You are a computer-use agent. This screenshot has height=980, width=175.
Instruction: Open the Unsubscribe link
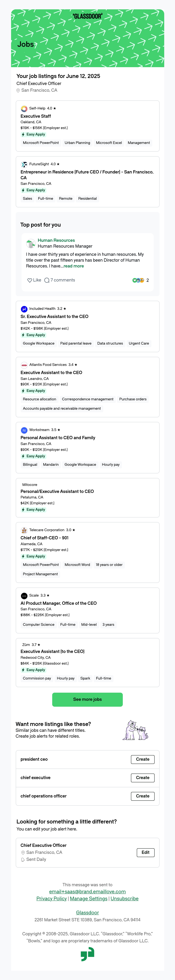[x=125, y=899]
